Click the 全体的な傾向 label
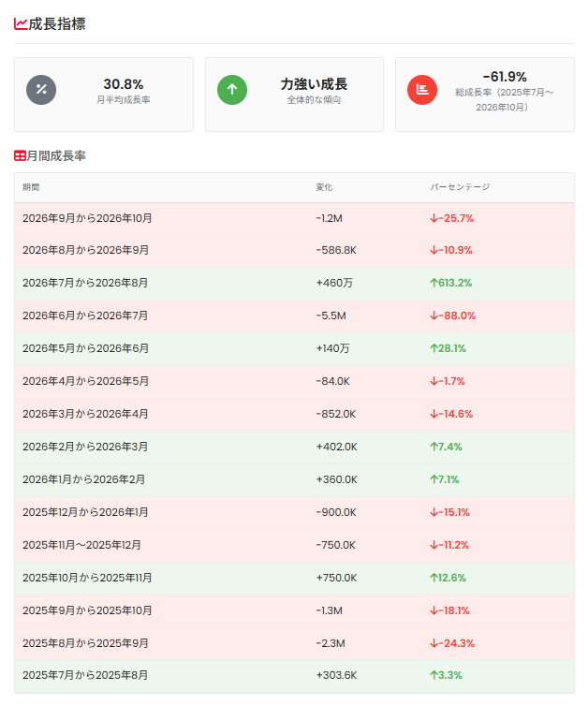588x720 pixels. [314, 99]
